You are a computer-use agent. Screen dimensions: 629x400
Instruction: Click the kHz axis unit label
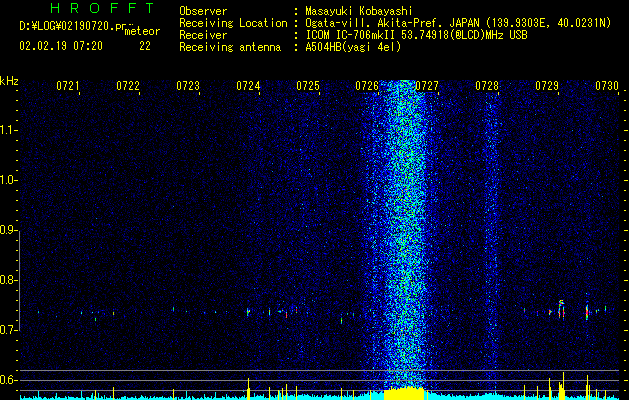pyautogui.click(x=9, y=81)
